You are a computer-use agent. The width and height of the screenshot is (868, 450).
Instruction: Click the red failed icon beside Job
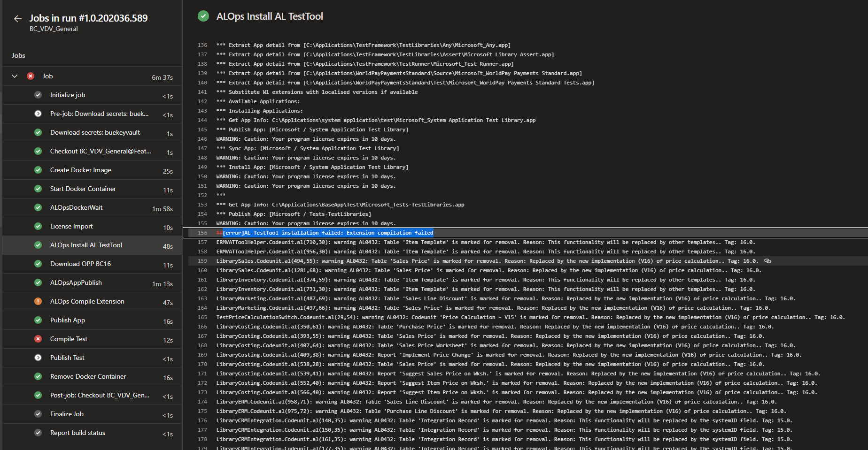click(x=31, y=76)
